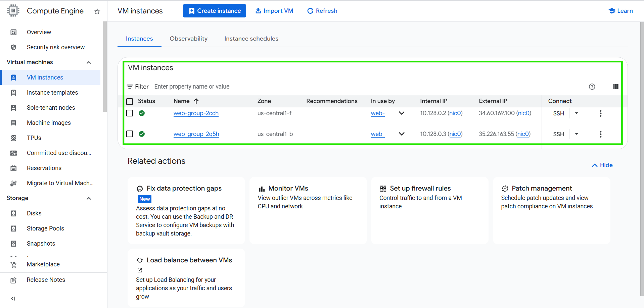
Task: Open the Monitor VMs card
Action: 308,210
